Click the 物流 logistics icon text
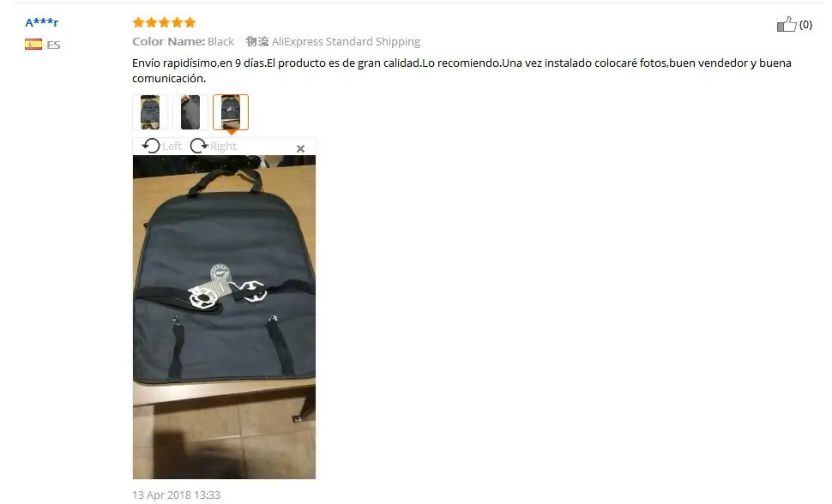This screenshot has height=504, width=832. click(256, 41)
